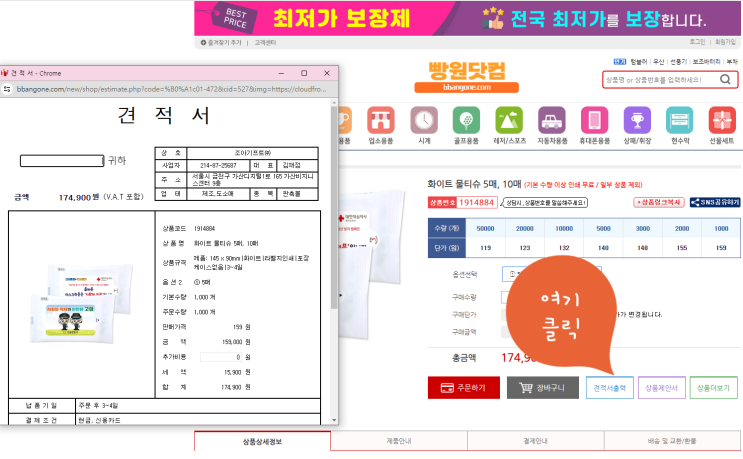Switch to the 배송 및 교환/환불 tab
The image size is (743, 459).
point(672,441)
